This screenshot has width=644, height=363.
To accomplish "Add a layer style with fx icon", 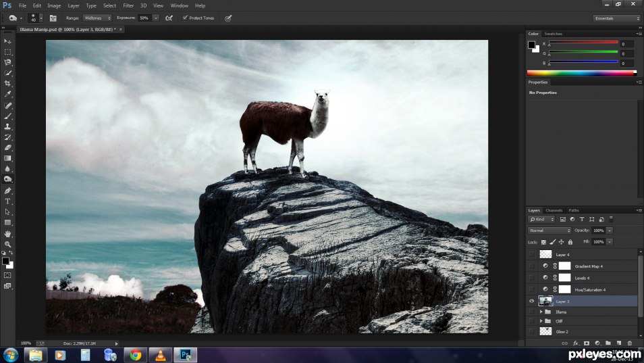I will pos(576,343).
